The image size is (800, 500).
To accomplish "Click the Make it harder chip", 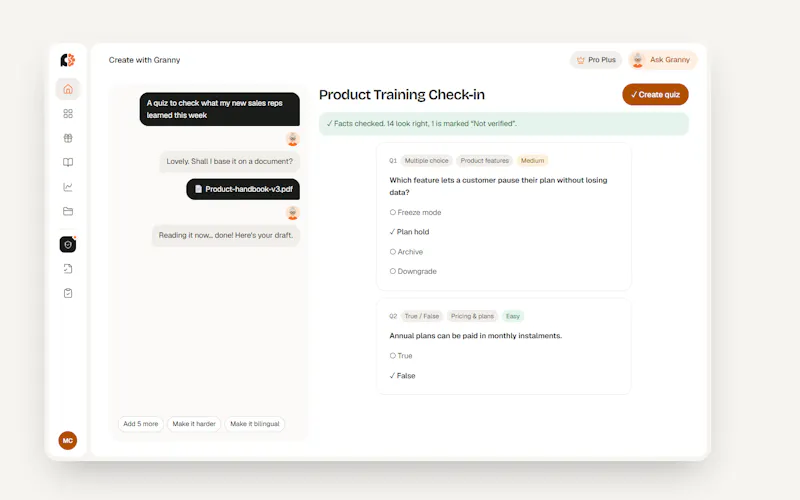I will [194, 424].
